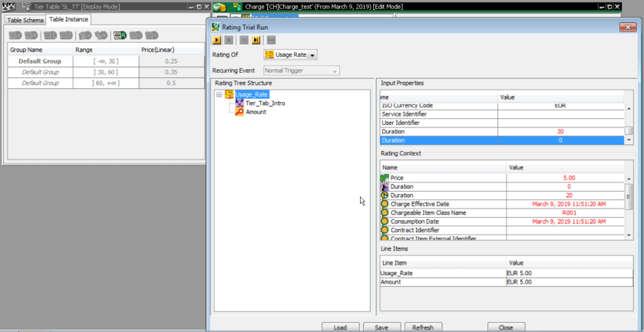Click the Amount node icon in rating tree
Viewport: 644px width, 332px height.
[x=240, y=112]
